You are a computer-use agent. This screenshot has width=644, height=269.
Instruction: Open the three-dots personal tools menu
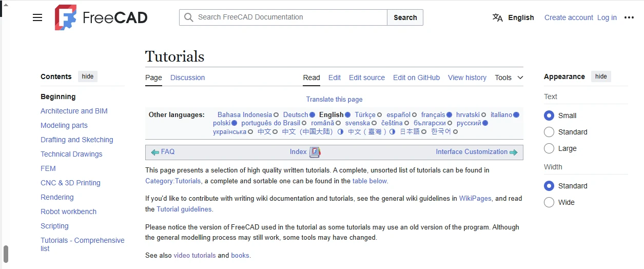pyautogui.click(x=629, y=17)
